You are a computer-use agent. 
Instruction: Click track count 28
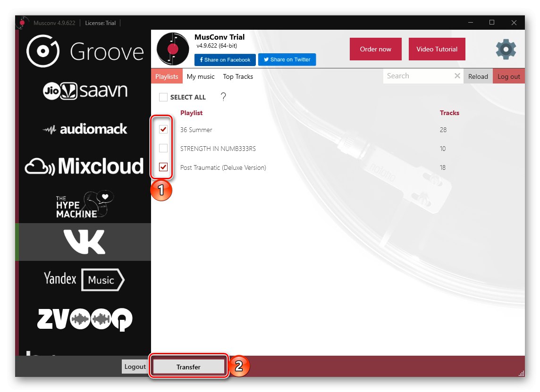click(443, 130)
